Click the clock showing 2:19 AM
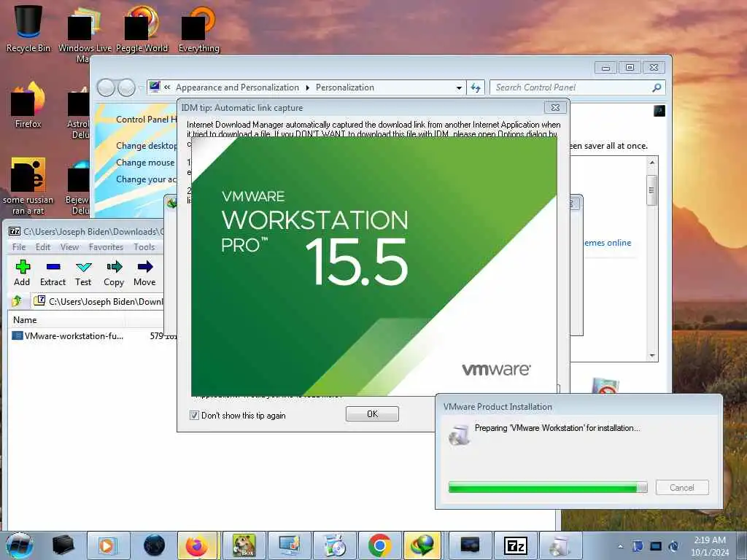The width and height of the screenshot is (747, 560). click(x=710, y=546)
